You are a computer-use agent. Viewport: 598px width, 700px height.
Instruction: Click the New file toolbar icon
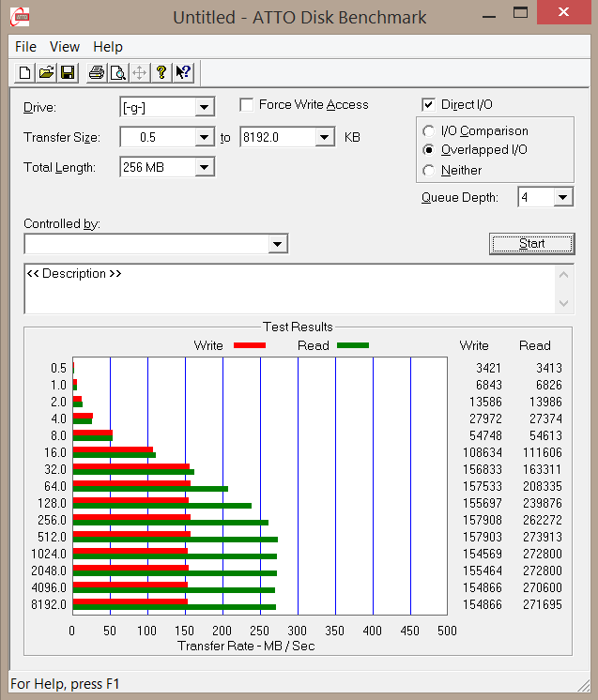click(x=25, y=73)
